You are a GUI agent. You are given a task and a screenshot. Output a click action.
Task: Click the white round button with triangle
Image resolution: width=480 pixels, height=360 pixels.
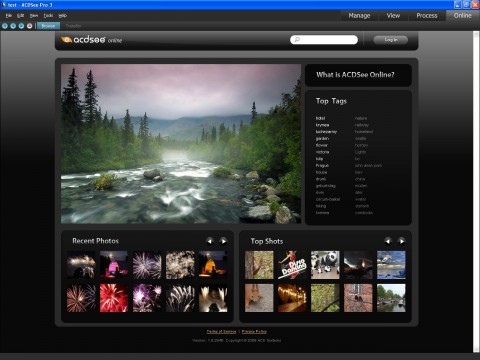(30, 26)
